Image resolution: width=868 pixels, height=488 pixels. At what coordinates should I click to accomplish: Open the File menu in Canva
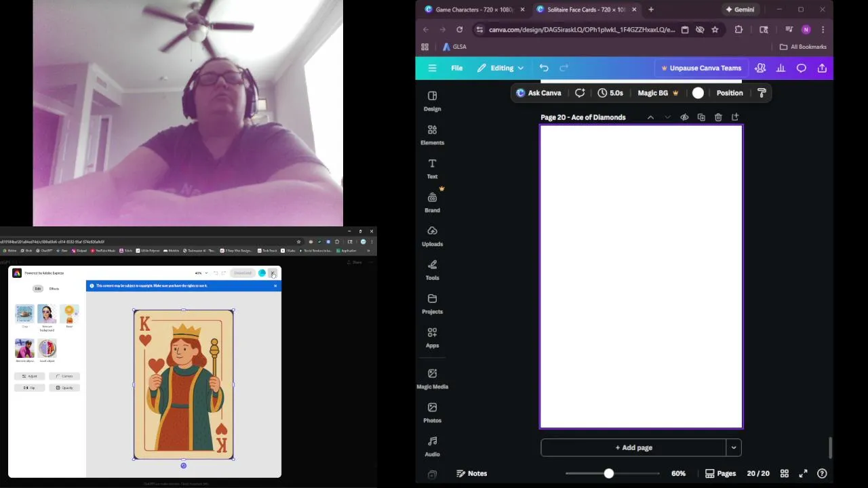(x=457, y=68)
